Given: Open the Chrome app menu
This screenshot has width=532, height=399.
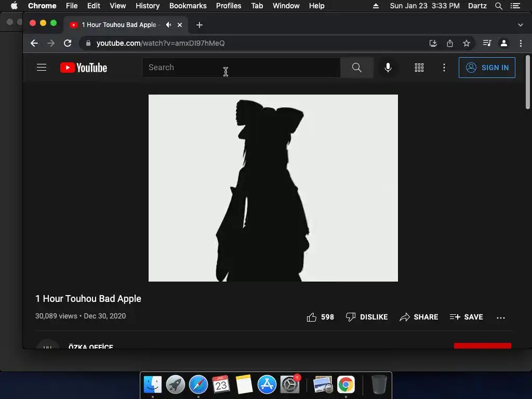Looking at the screenshot, I should click(x=42, y=6).
